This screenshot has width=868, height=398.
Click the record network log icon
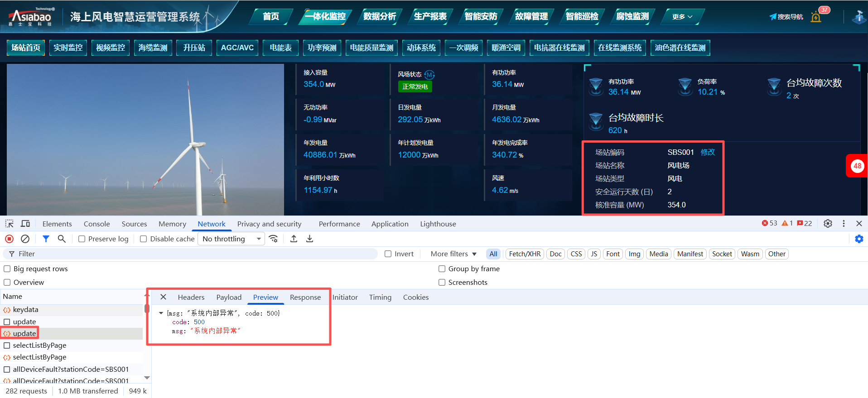point(9,239)
